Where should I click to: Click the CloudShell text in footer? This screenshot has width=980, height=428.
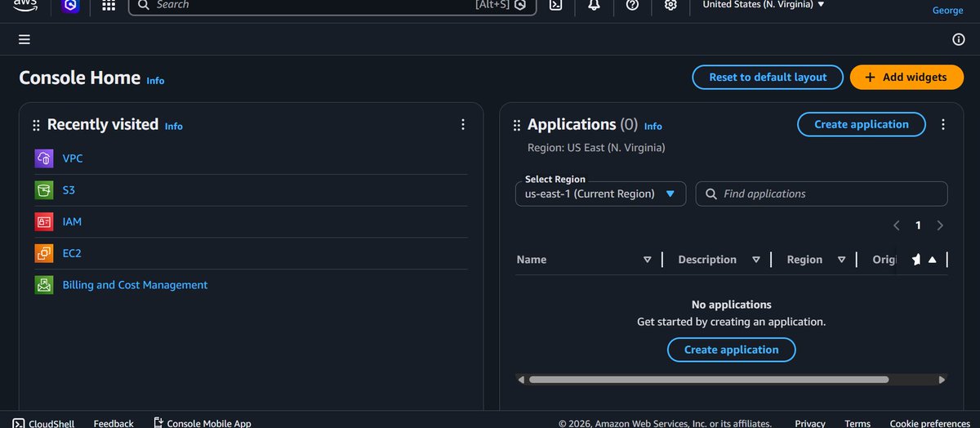tap(51, 423)
